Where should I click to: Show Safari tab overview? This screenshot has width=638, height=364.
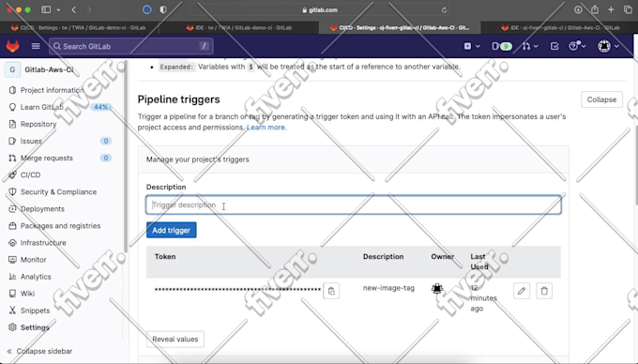coord(628,9)
